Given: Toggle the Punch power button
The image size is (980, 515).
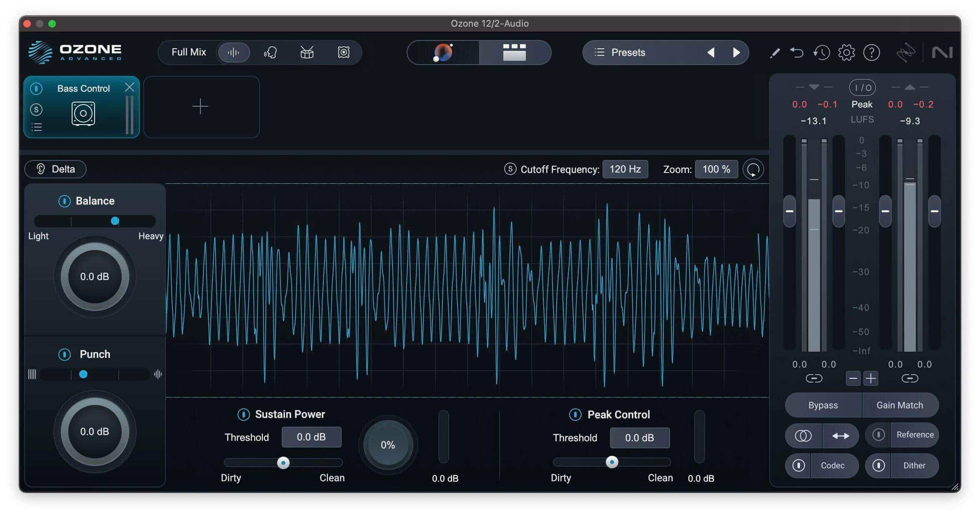Looking at the screenshot, I should (64, 355).
